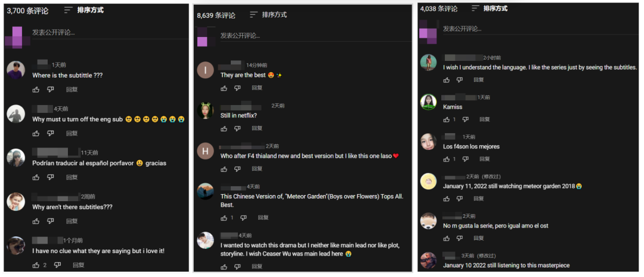Click the public comment field in the 8,639 comments panel
Viewport: 644px width, 277px height.
pos(315,36)
